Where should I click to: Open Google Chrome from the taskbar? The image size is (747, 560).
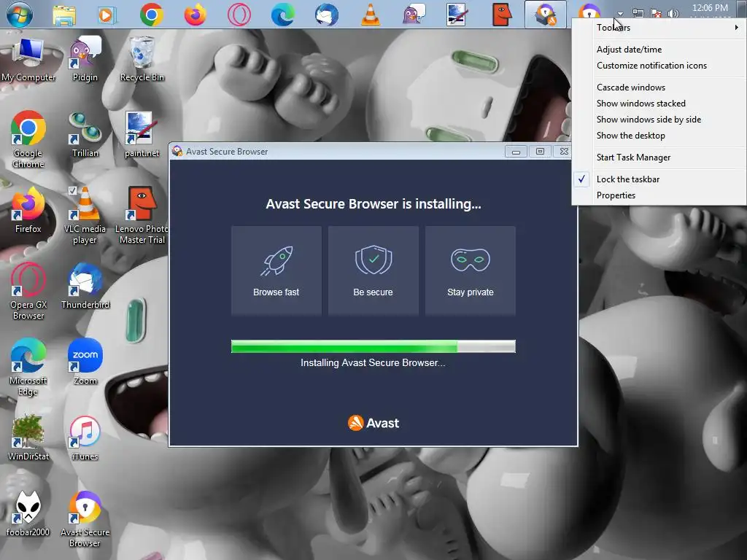click(152, 15)
